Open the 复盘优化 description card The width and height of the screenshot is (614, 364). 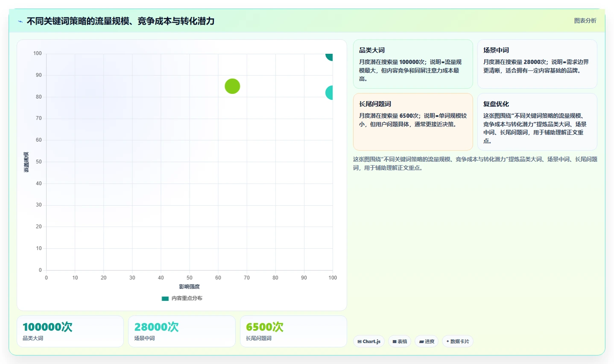537,122
